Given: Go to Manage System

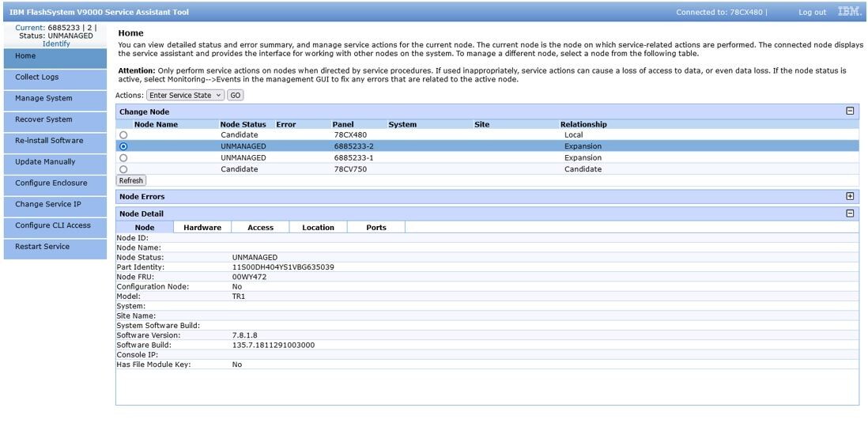Looking at the screenshot, I should (x=55, y=100).
